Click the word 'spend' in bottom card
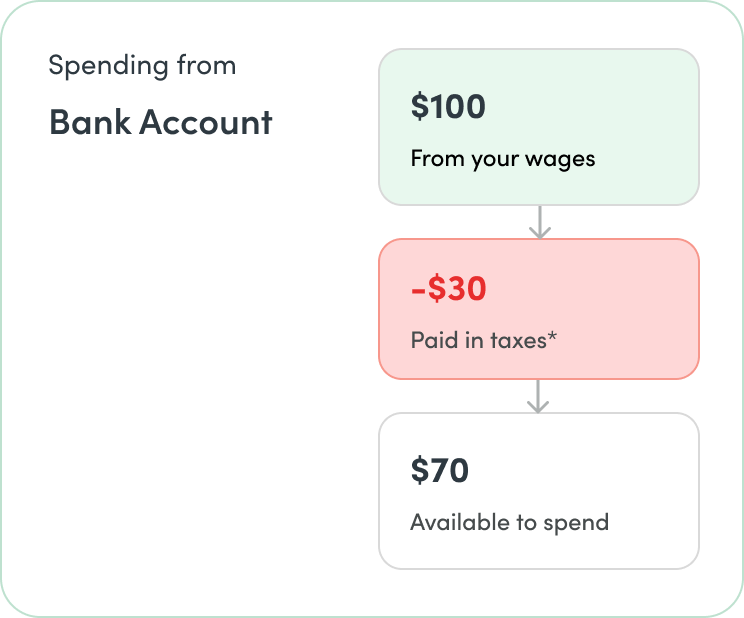Viewport: 744px width, 618px height. point(576,524)
